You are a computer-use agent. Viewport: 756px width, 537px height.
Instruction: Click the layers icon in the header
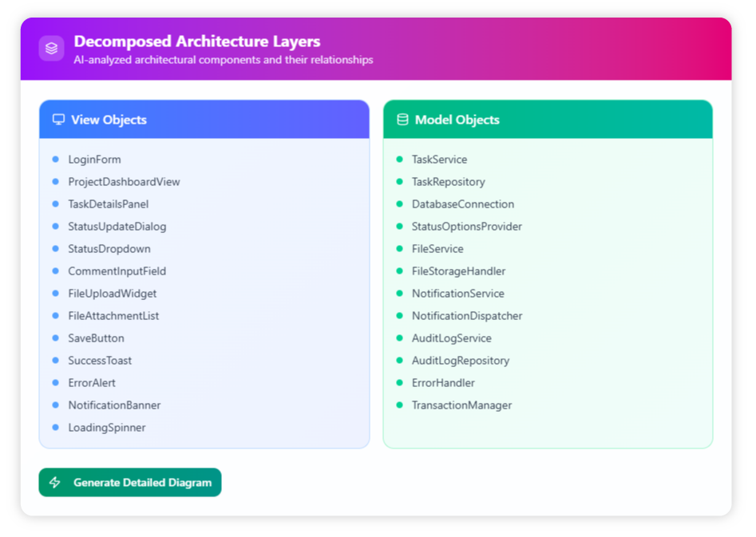pos(52,49)
